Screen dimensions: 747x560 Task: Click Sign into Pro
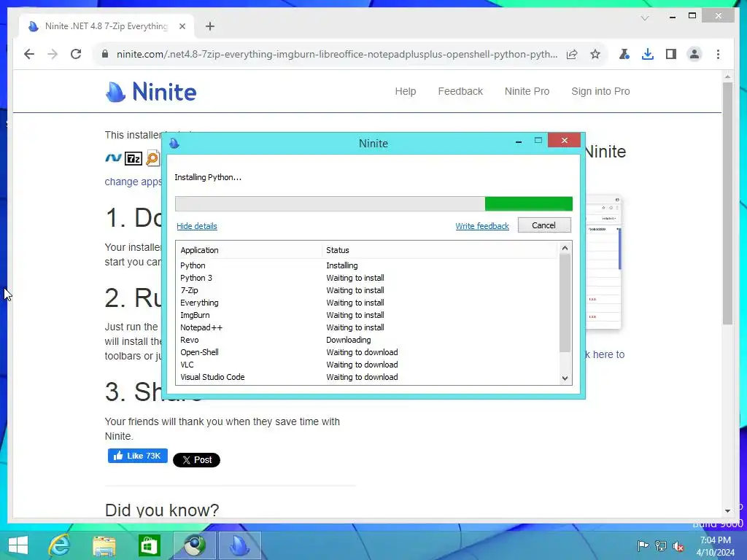click(x=600, y=91)
